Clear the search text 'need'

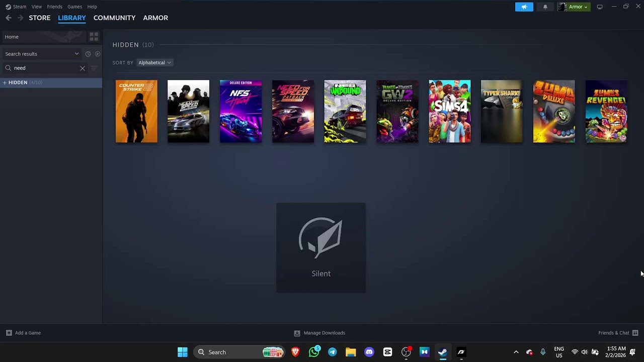tap(83, 68)
